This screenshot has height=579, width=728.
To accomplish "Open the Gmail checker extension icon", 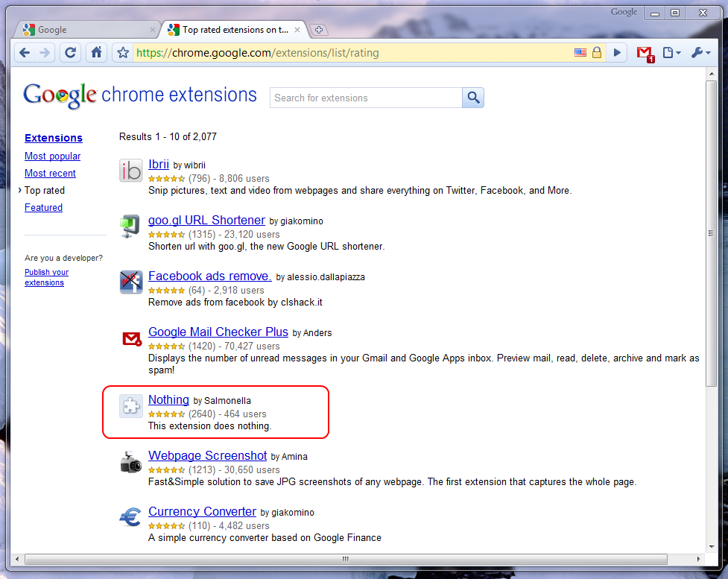I will (x=645, y=54).
